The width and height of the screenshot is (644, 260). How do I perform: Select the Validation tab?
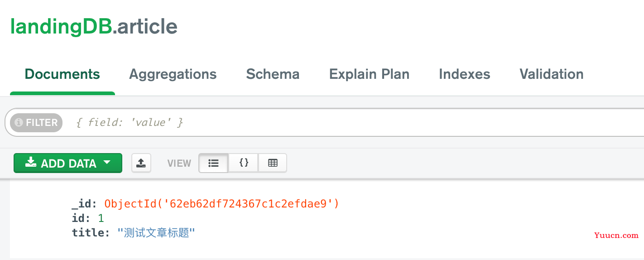click(552, 74)
